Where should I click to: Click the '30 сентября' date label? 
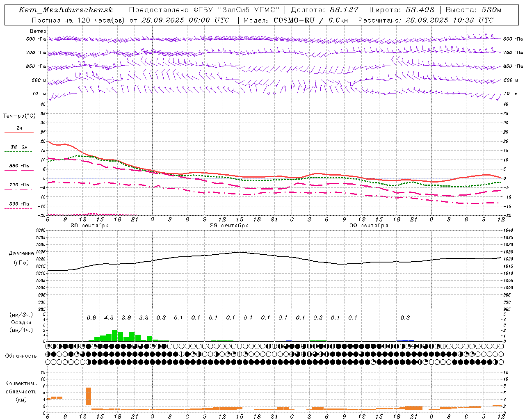click(x=368, y=226)
